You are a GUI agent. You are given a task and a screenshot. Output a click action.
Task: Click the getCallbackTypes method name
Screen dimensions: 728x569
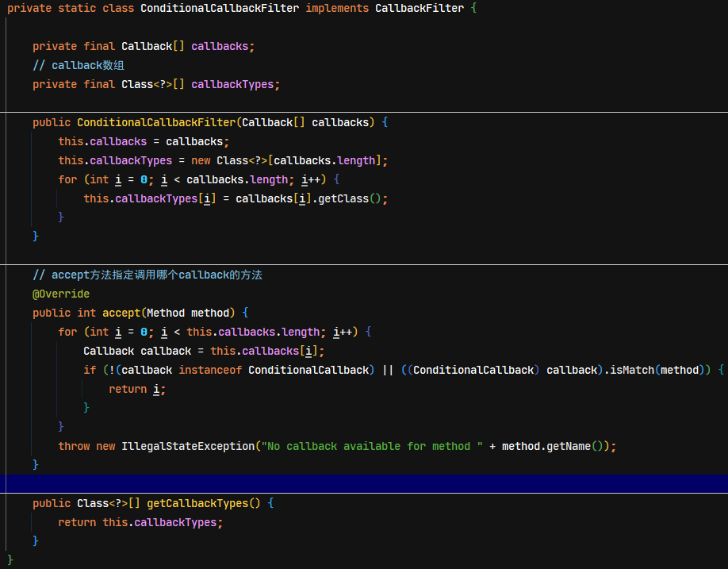pos(197,503)
